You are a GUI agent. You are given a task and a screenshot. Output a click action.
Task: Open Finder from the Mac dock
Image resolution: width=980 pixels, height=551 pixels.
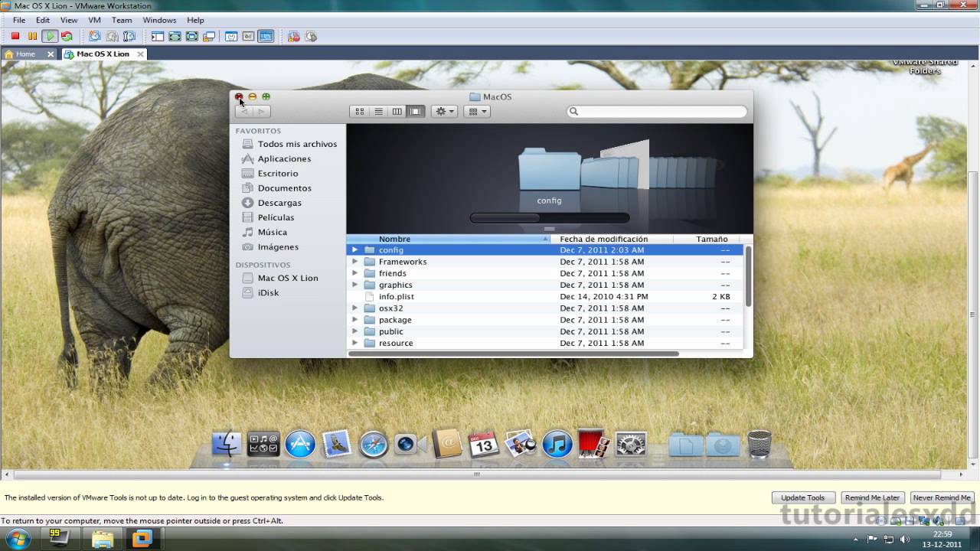227,444
